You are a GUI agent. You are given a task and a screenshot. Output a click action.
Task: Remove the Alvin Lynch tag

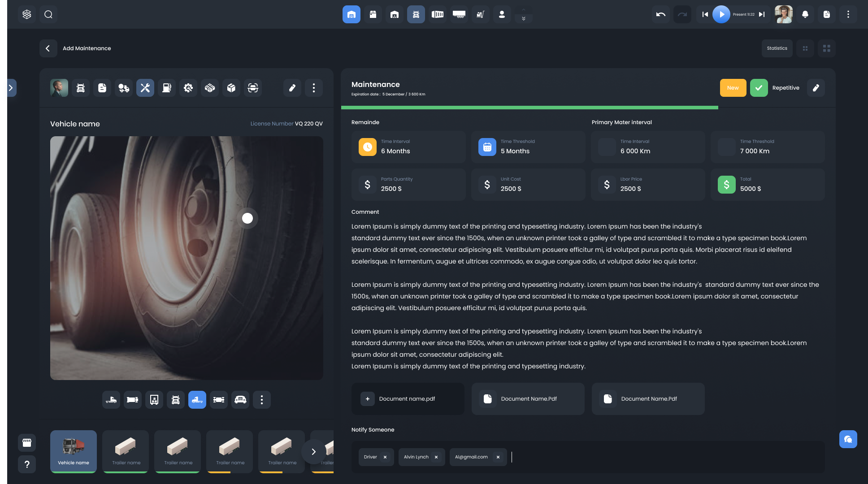pos(436,457)
